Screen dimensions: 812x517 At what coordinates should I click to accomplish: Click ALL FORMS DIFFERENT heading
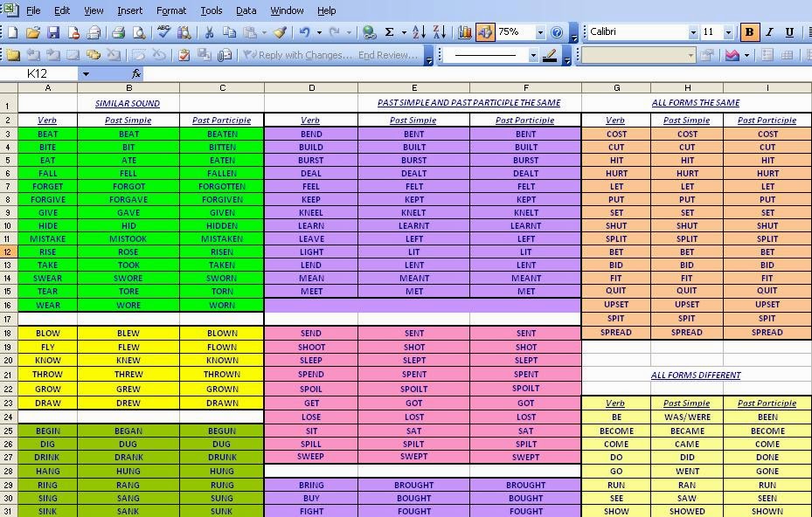696,376
